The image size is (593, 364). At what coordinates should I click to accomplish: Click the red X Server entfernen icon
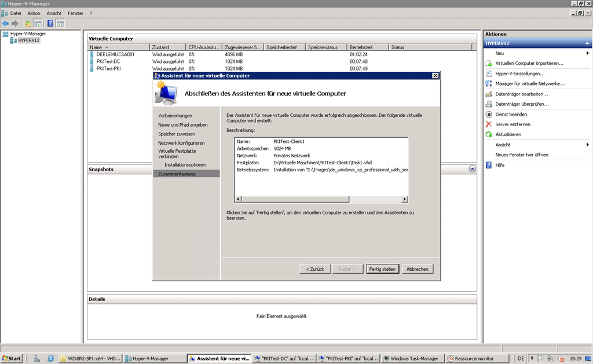pos(489,124)
